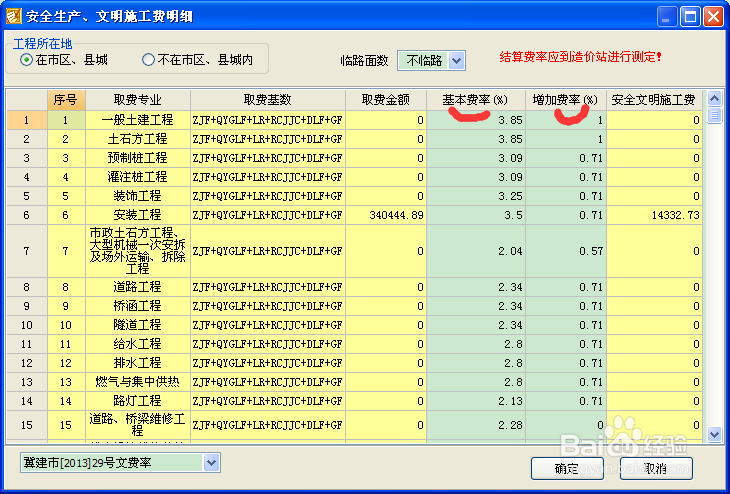Select the 桥涵工程 cell
The image size is (730, 494).
(138, 306)
